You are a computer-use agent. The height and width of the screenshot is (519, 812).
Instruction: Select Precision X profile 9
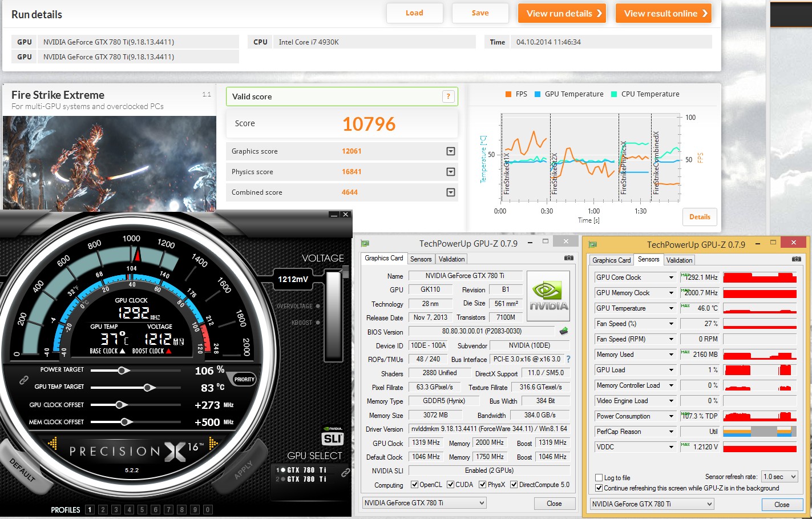click(195, 510)
